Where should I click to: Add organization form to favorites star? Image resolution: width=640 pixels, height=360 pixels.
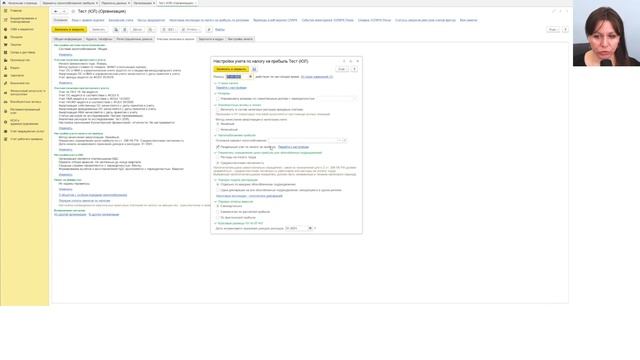click(73, 11)
